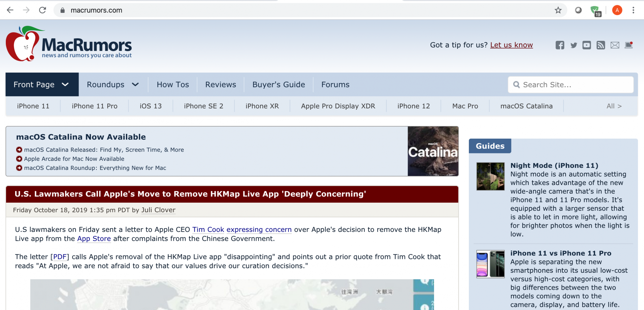The width and height of the screenshot is (644, 310).
Task: Open MacRumors Twitter icon
Action: coord(573,45)
